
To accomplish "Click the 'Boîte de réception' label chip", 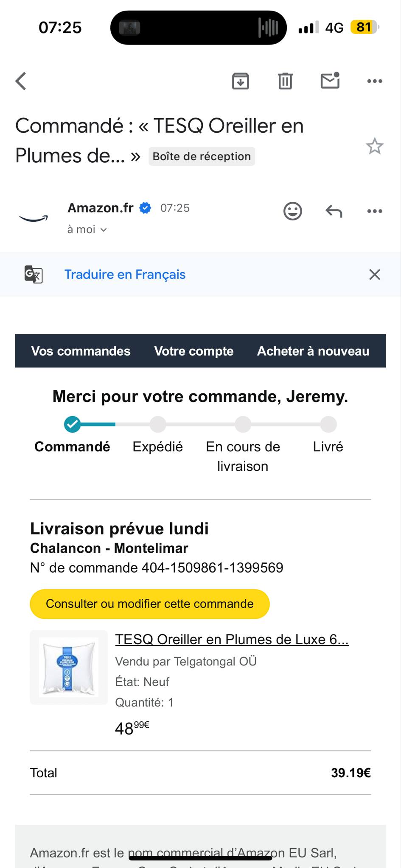I will click(202, 156).
